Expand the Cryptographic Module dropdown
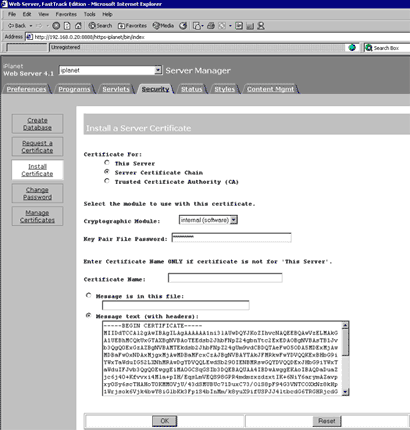Screen dimensions: 410x430 point(234,220)
